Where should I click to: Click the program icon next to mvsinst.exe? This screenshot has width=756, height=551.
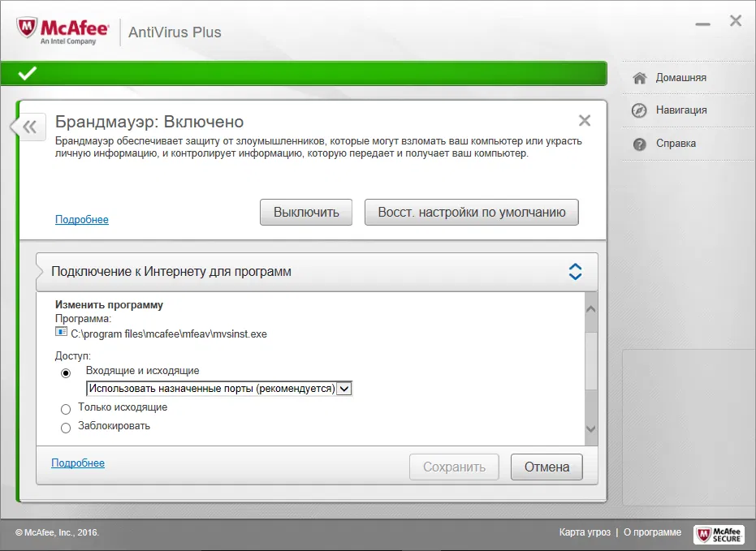coord(59,333)
